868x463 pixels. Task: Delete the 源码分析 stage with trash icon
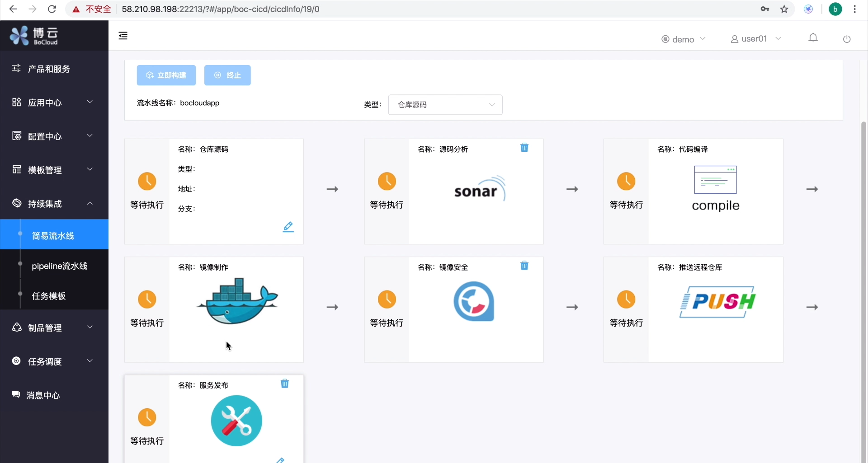pyautogui.click(x=524, y=148)
